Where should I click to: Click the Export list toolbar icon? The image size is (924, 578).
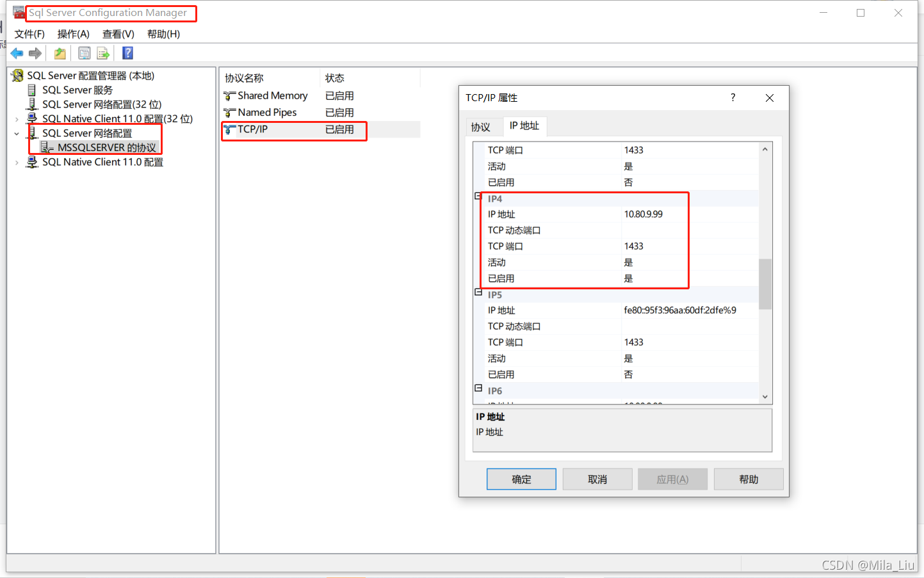pos(103,53)
